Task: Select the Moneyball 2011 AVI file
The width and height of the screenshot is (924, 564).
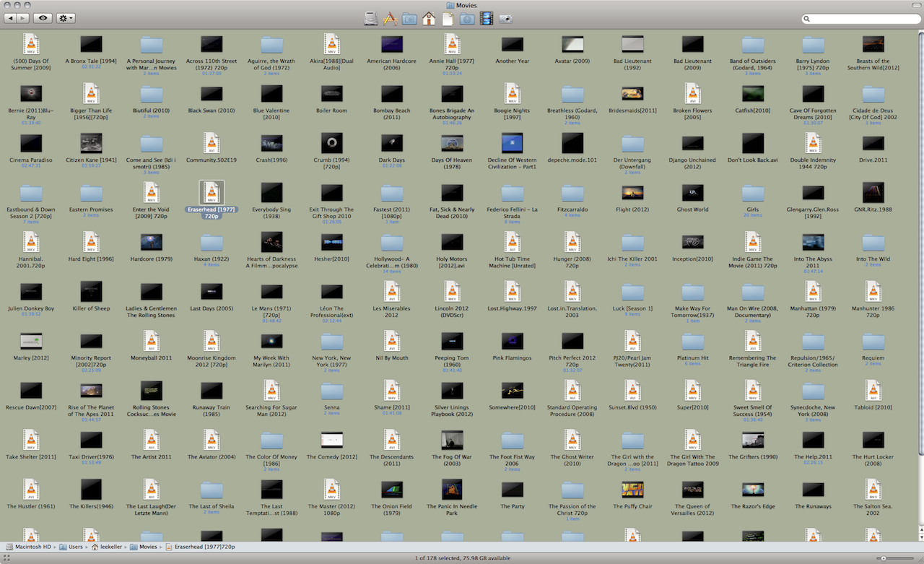Action: pyautogui.click(x=151, y=341)
